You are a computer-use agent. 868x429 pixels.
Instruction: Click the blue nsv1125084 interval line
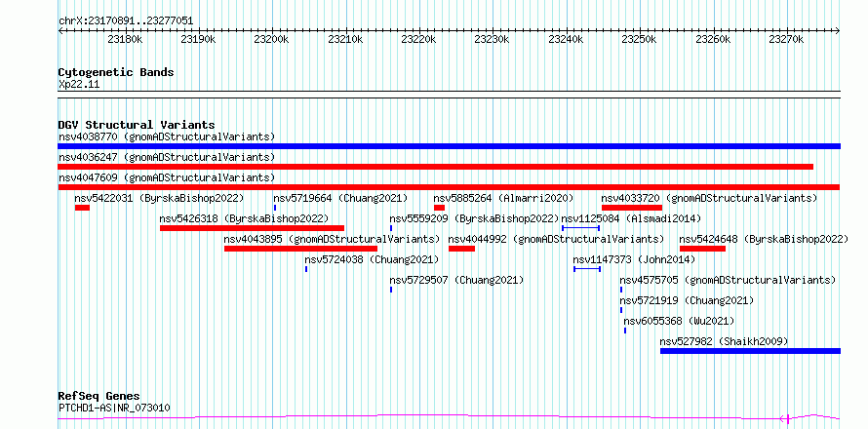(580, 227)
